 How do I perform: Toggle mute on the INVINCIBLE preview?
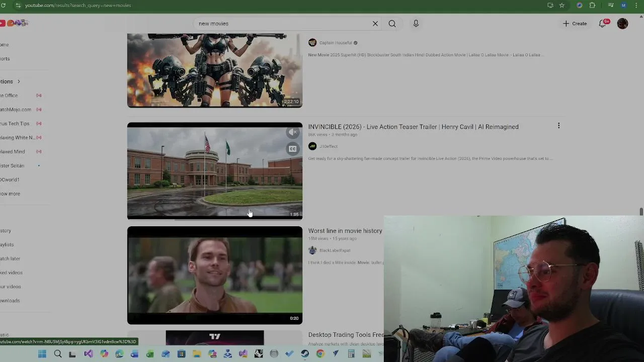(293, 133)
